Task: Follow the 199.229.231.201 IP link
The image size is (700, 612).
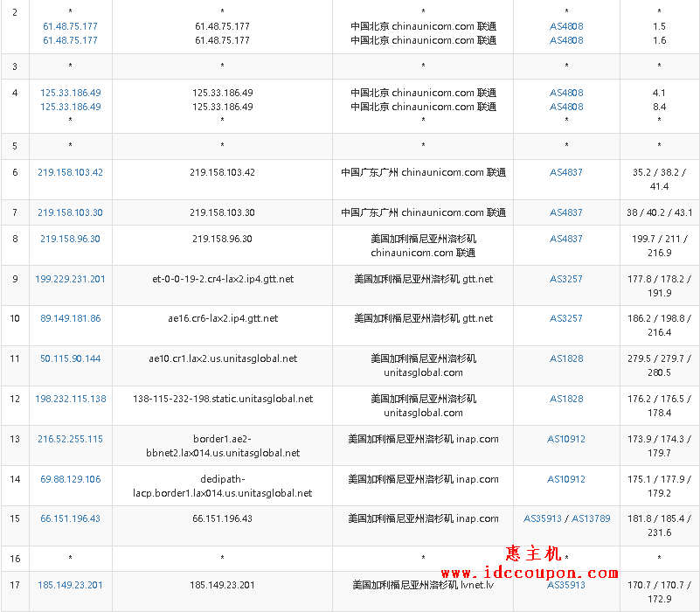Action: pyautogui.click(x=70, y=279)
